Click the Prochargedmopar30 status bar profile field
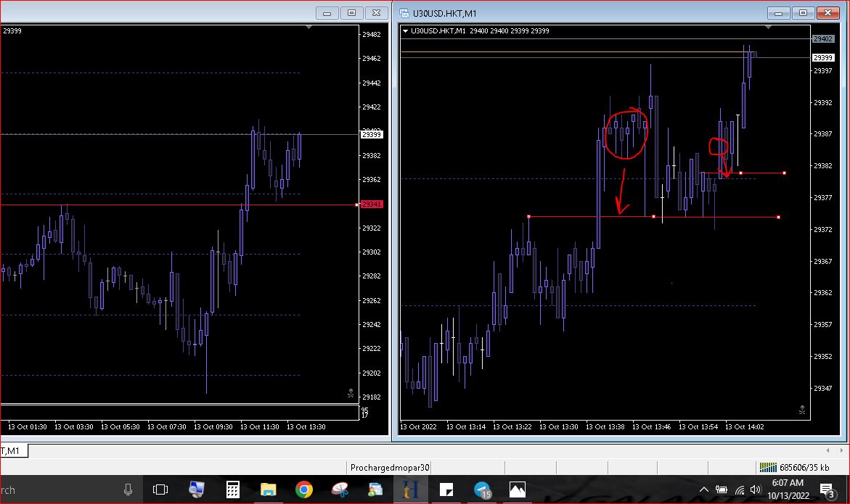Viewport: 850px width, 504px height. (x=389, y=467)
